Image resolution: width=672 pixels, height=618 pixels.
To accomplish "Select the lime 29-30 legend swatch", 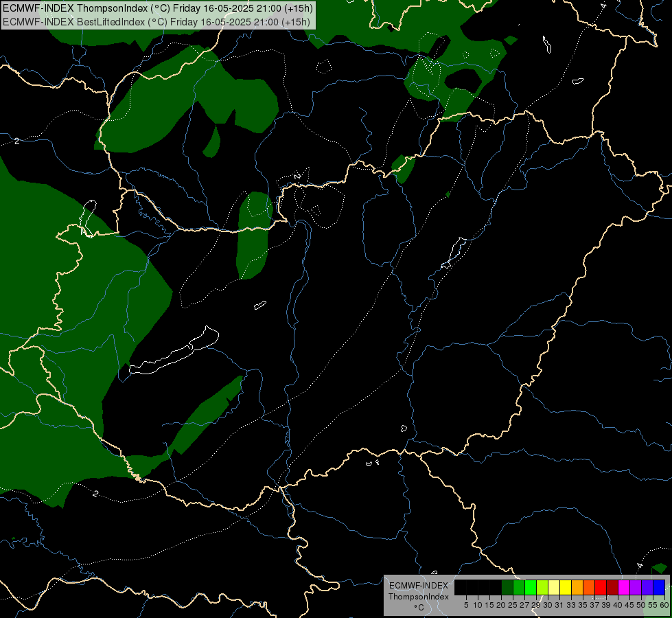I will (x=542, y=587).
